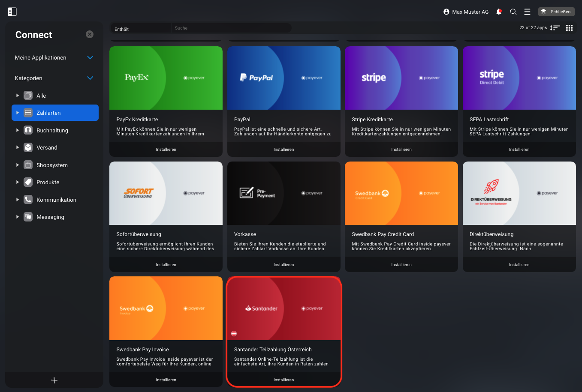The image size is (582, 392).
Task: Install Stripe Kreditkarte
Action: (x=401, y=150)
